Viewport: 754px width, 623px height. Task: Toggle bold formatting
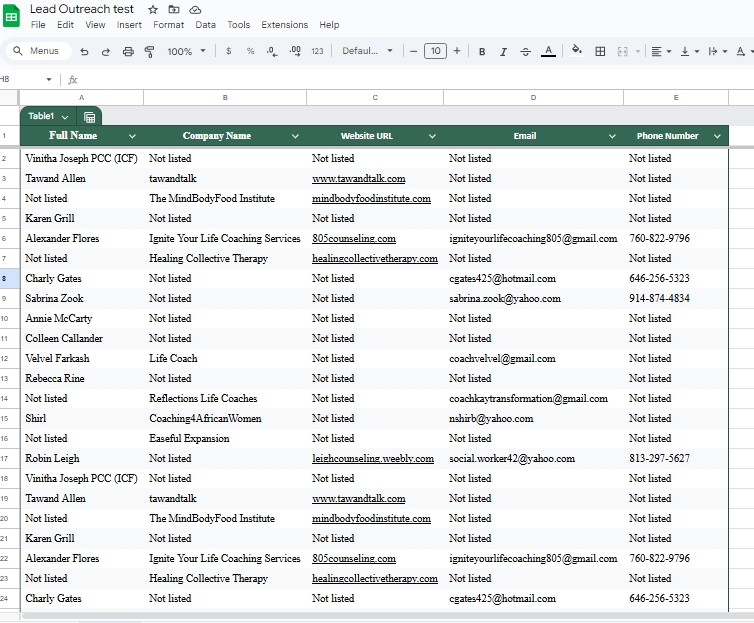(482, 51)
